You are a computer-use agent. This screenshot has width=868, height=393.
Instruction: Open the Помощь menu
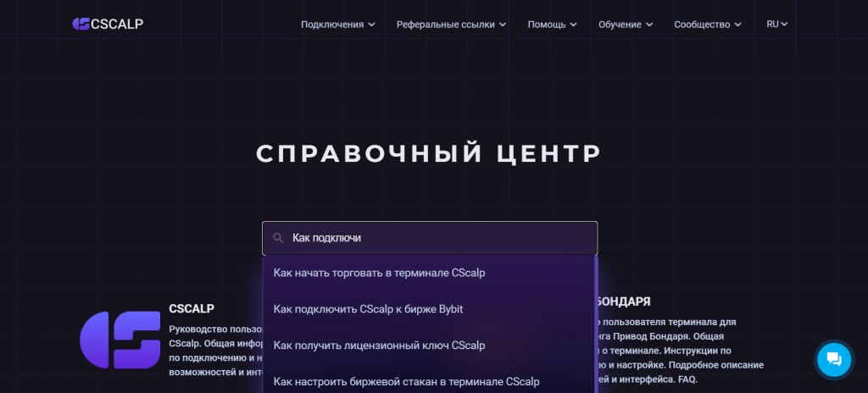[x=547, y=25]
